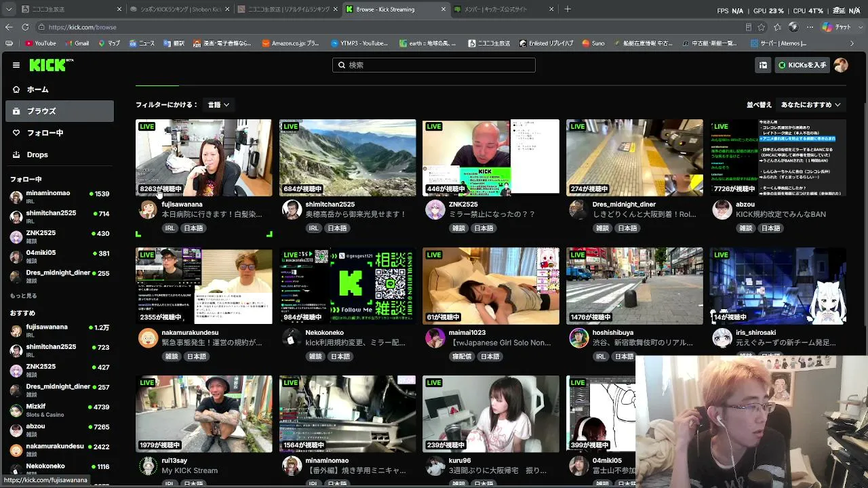Click the 雑談 tag under ZNK2525 stream
This screenshot has width=868, height=488.
459,228
